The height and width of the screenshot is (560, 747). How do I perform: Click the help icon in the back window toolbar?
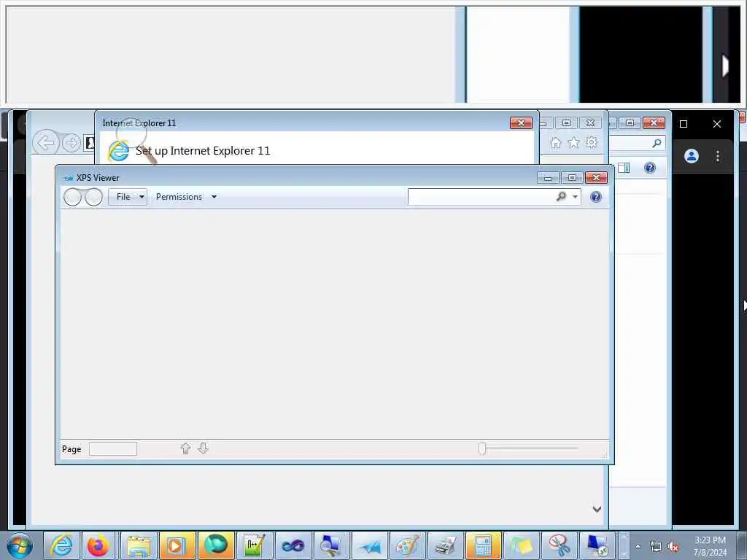tap(650, 168)
